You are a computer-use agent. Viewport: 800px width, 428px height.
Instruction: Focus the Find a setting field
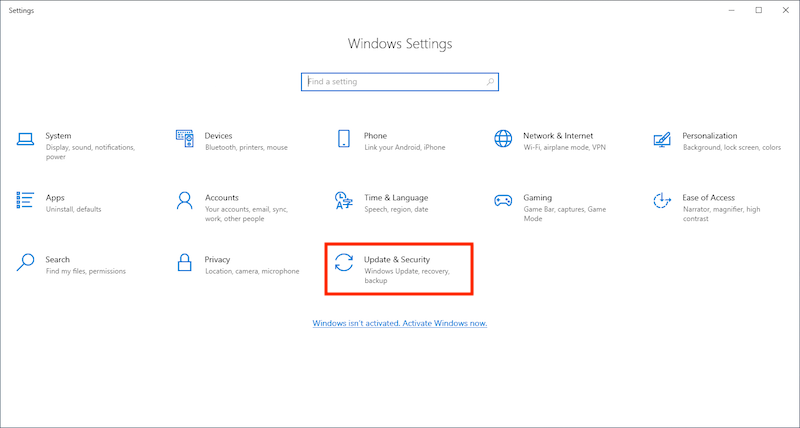pos(399,82)
